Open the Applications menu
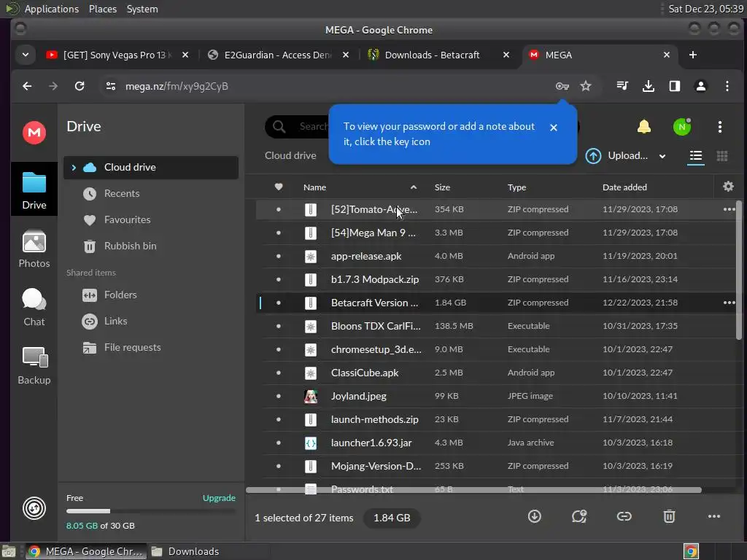 click(x=52, y=9)
